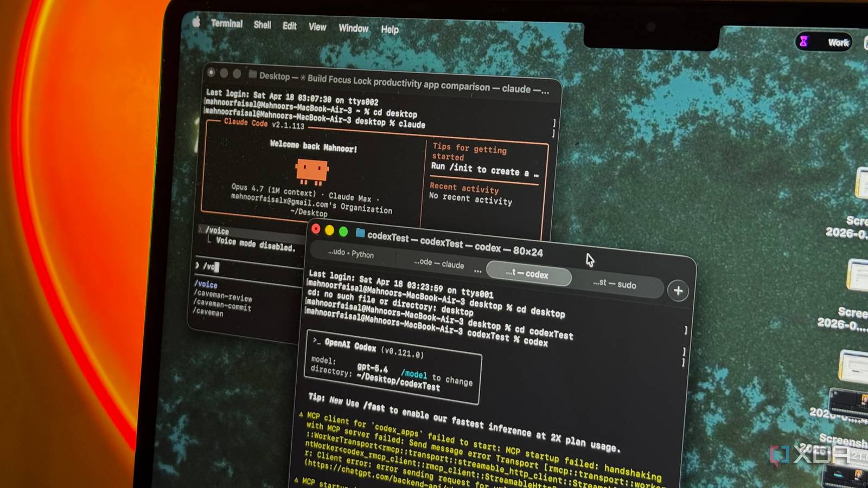Click the 'Welcome back Mahnoor!' text

click(314, 146)
